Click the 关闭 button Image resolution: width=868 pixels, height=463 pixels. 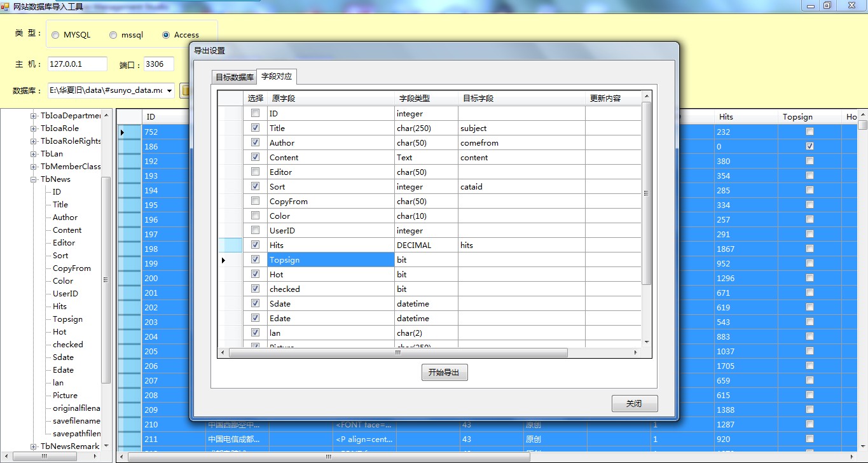point(635,404)
